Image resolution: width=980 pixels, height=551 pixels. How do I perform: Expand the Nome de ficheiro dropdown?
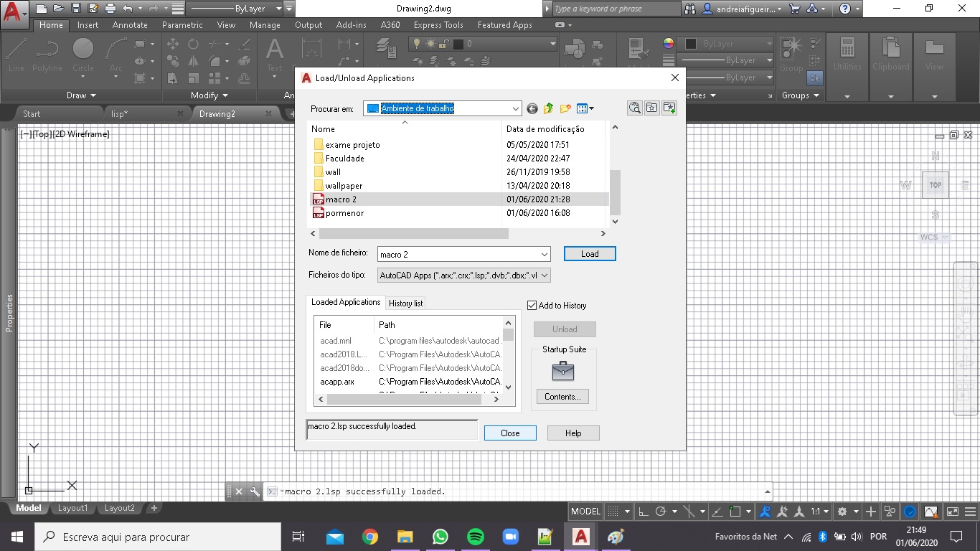click(x=545, y=254)
